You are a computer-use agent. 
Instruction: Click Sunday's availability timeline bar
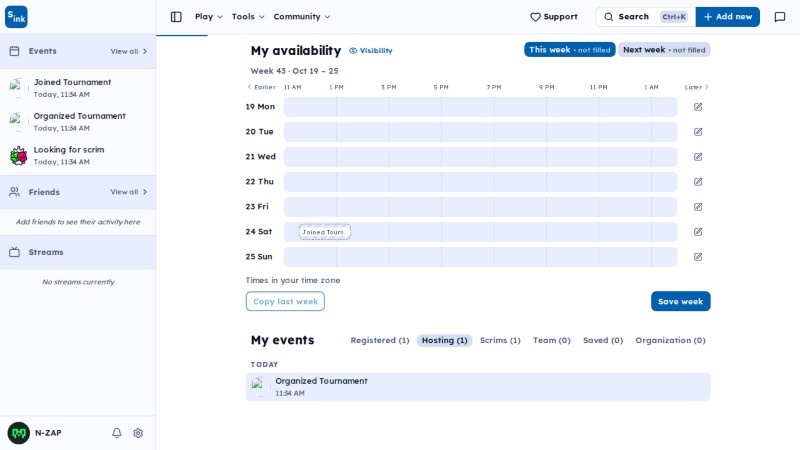tap(480, 257)
